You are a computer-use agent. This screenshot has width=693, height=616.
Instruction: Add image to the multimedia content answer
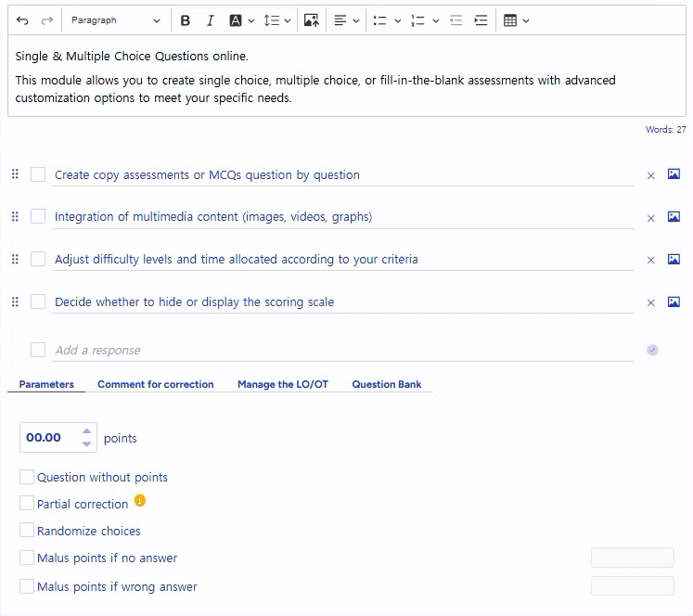[674, 217]
